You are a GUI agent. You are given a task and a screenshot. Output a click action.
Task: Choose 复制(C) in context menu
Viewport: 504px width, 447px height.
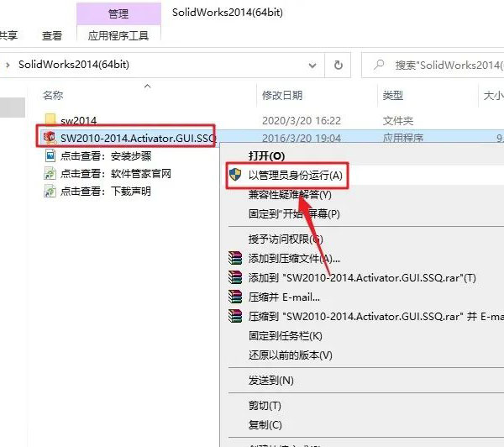coord(265,425)
